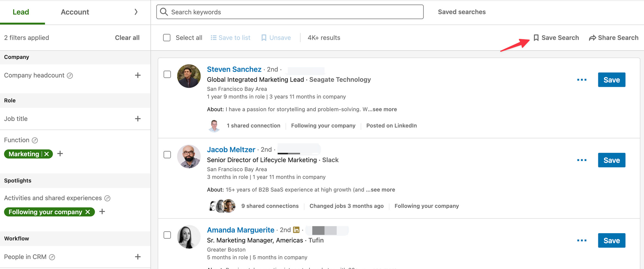Click Jacob's 9 shared connections text
The width and height of the screenshot is (644, 269).
270,206
